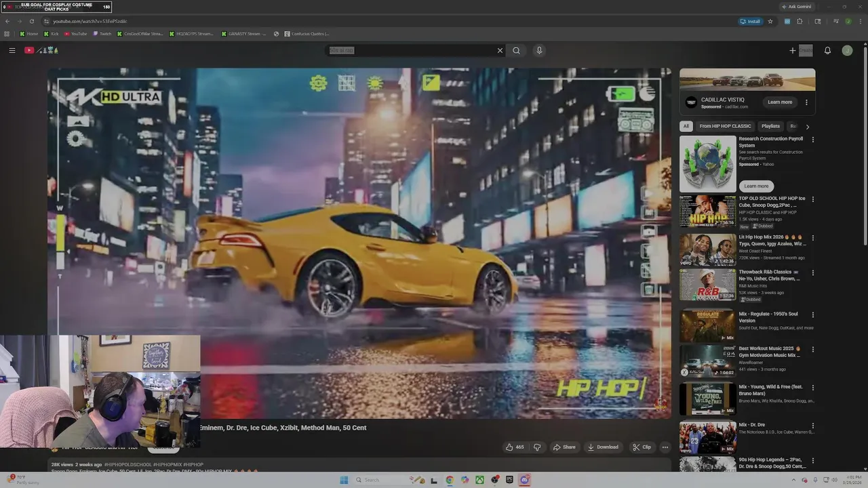Select the Playlists filter chip

point(770,126)
